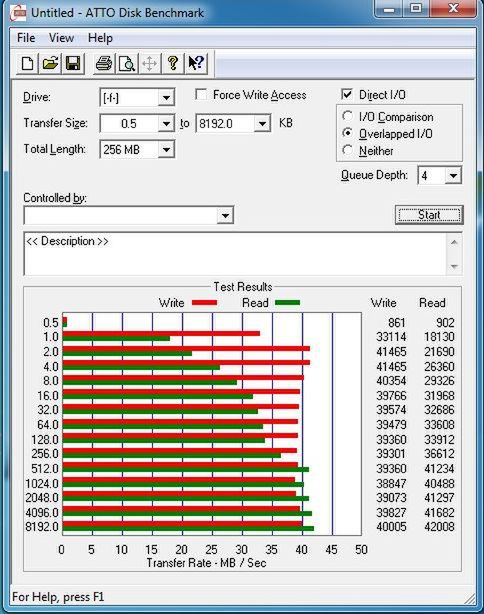Save results using the floppy disk icon
Image resolution: width=484 pixels, height=614 pixels.
click(x=73, y=63)
